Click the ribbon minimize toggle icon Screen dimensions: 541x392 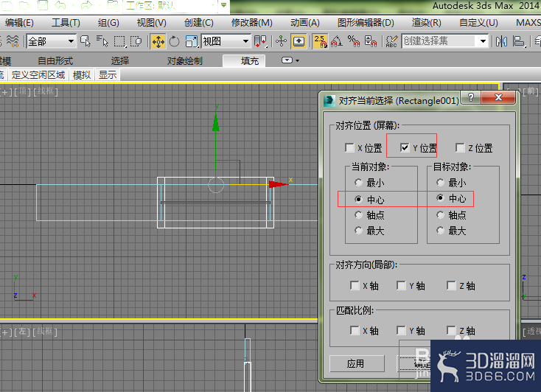(287, 60)
